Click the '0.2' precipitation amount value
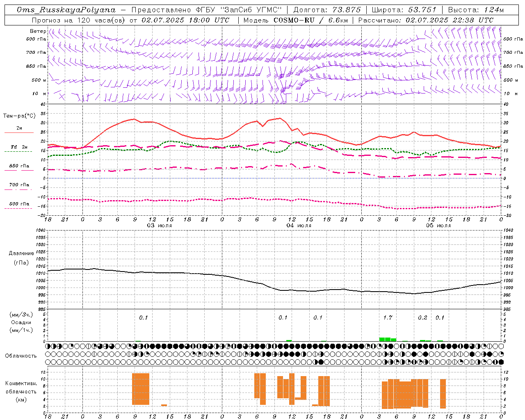 [x=422, y=317]
